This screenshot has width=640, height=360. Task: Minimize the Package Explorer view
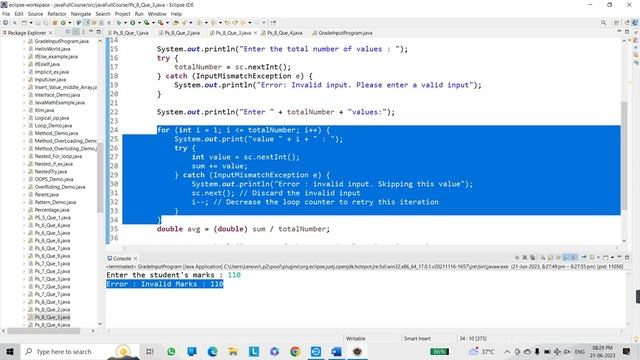pos(91,31)
